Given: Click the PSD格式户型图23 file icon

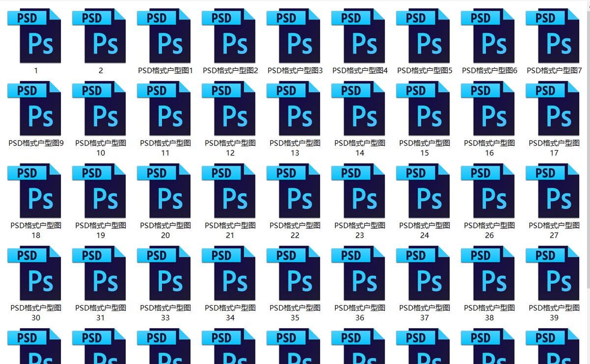Looking at the screenshot, I should pyautogui.click(x=360, y=192).
